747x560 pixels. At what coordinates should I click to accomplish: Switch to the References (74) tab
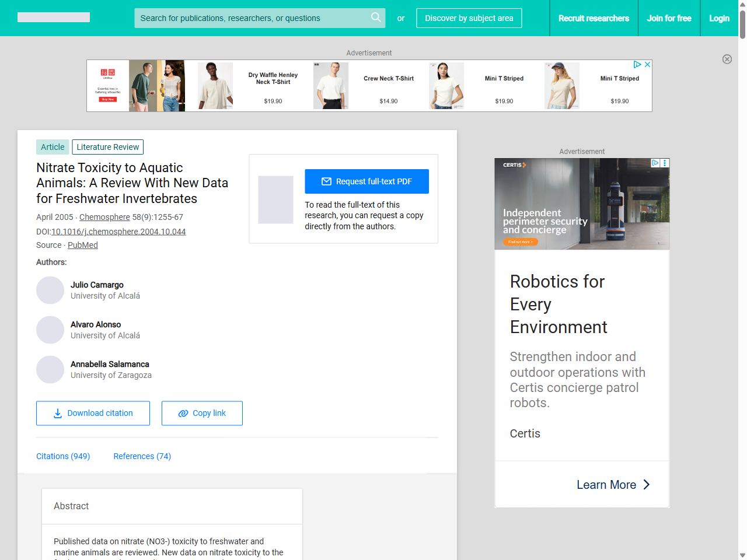pos(142,456)
